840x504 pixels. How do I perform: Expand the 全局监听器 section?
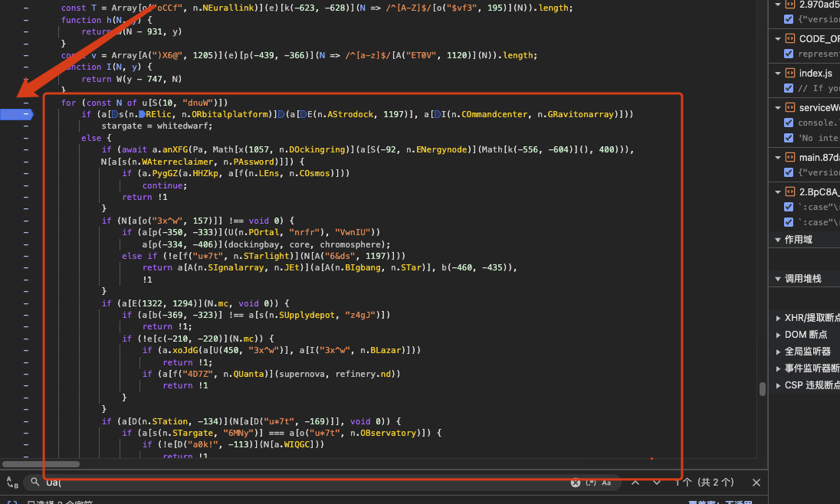click(x=779, y=352)
